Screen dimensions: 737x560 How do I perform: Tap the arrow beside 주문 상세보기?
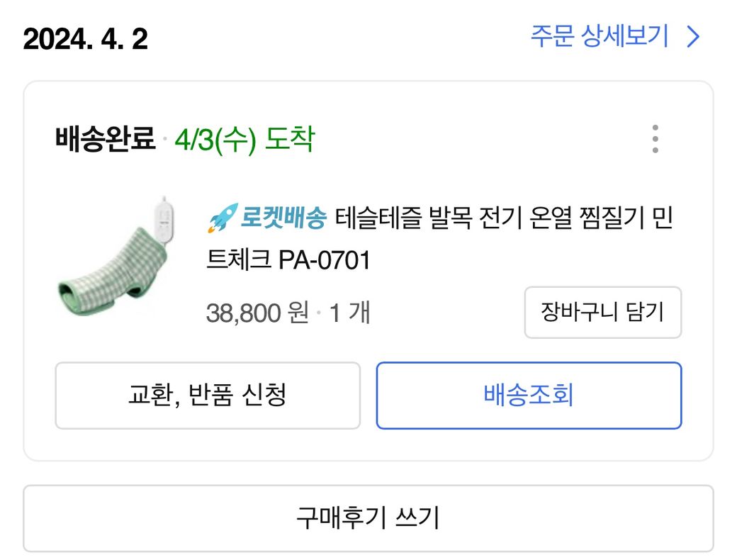pos(693,37)
